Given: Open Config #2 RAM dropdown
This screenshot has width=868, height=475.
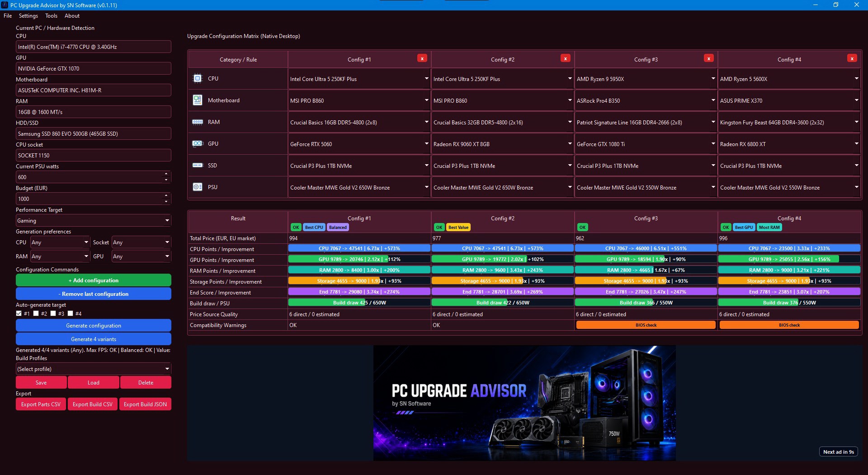Looking at the screenshot, I should (x=502, y=122).
